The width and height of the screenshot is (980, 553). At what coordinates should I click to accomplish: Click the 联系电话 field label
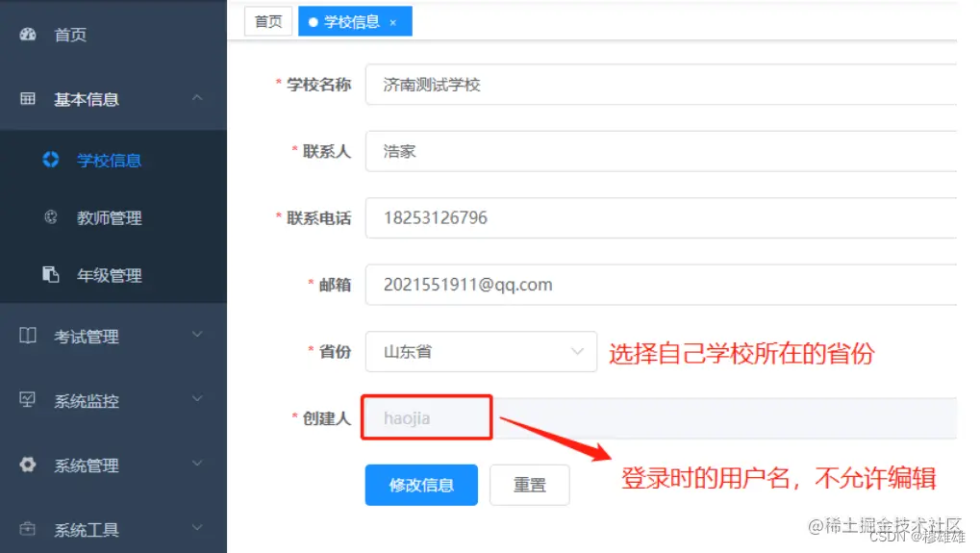(318, 218)
